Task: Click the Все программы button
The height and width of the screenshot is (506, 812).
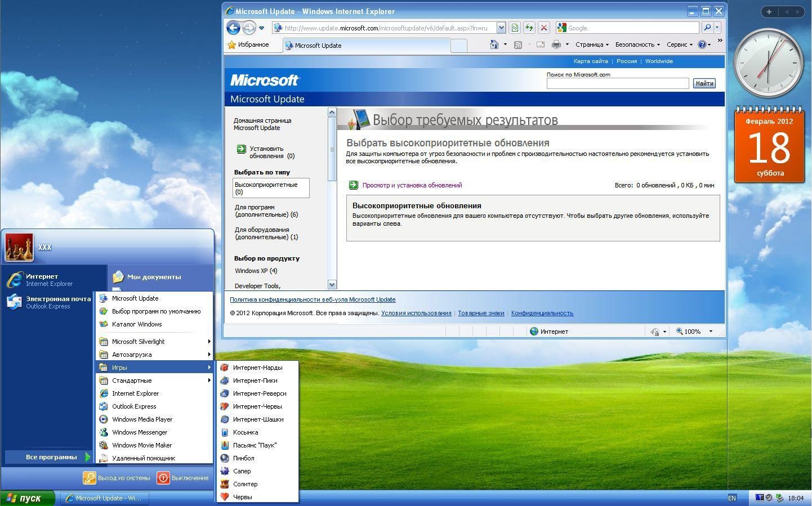Action: (x=48, y=457)
